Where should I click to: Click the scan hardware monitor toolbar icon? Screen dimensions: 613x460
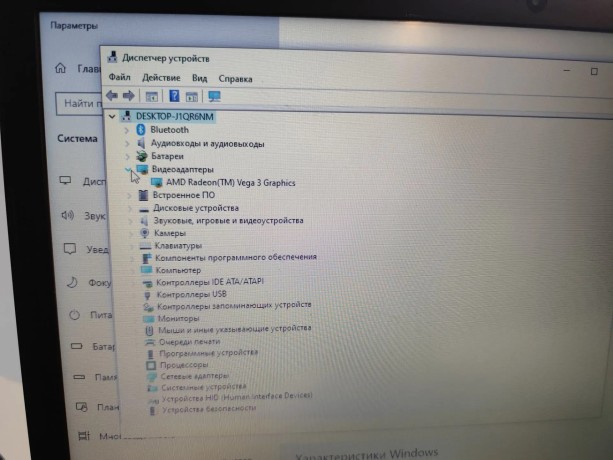214,97
